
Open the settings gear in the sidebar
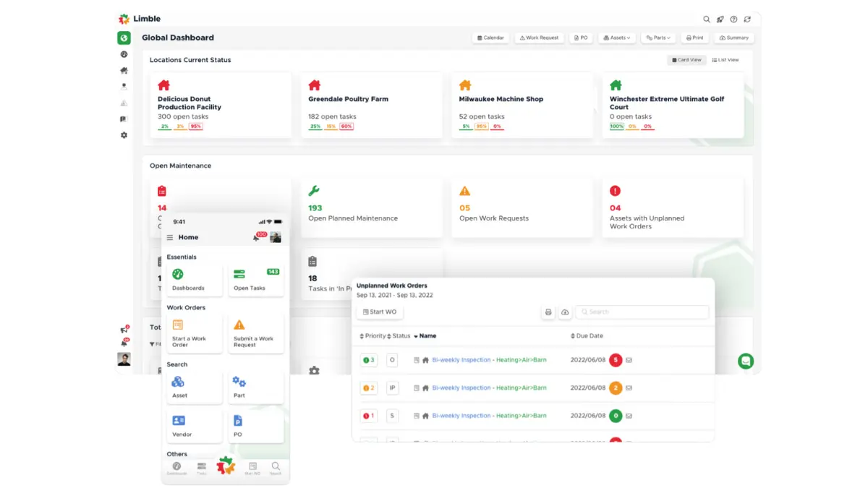click(124, 135)
